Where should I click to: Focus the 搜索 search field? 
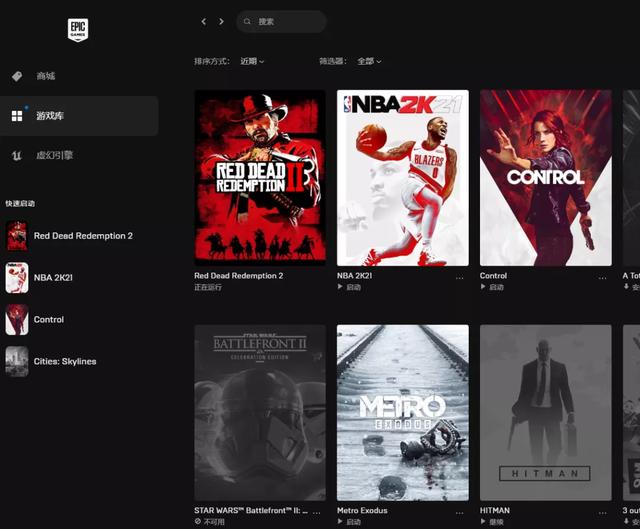[285, 21]
